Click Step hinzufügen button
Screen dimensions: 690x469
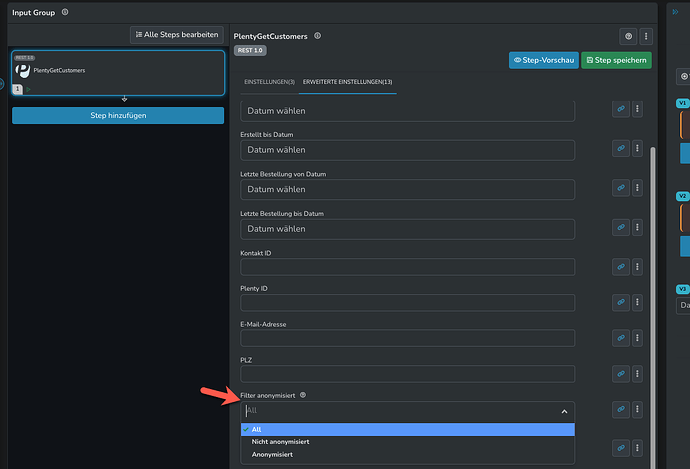pyautogui.click(x=118, y=115)
